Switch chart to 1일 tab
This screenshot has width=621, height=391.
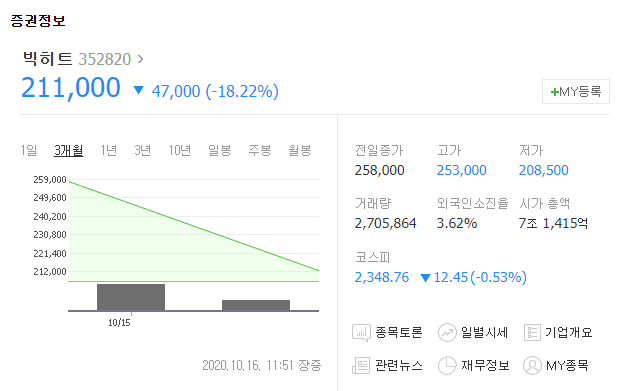[x=29, y=151]
